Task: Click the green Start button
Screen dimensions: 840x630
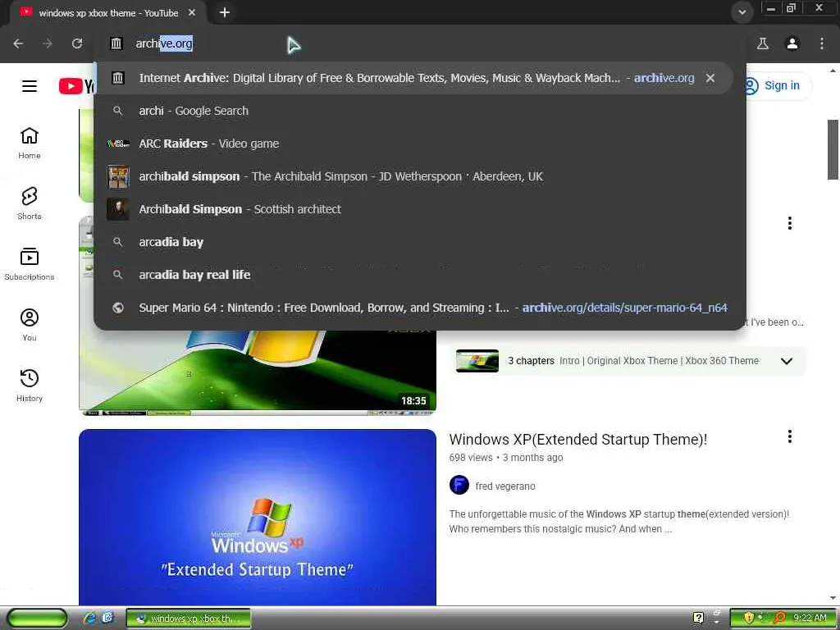Action: (x=38, y=619)
